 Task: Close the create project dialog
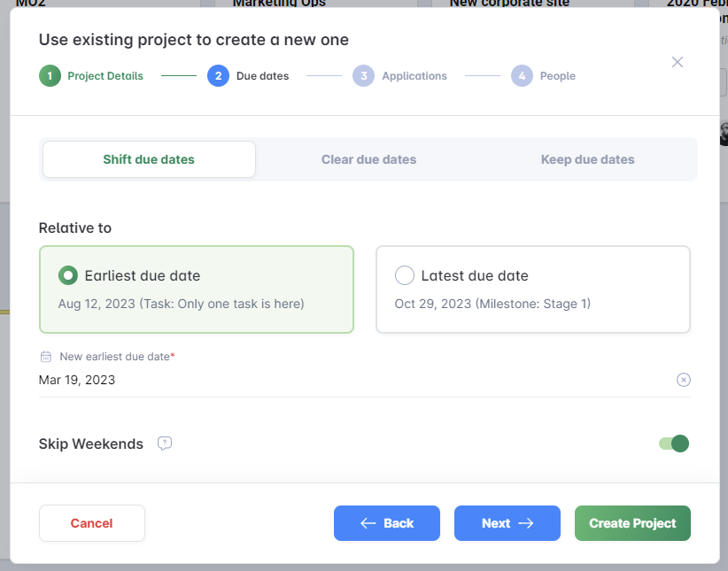(678, 62)
